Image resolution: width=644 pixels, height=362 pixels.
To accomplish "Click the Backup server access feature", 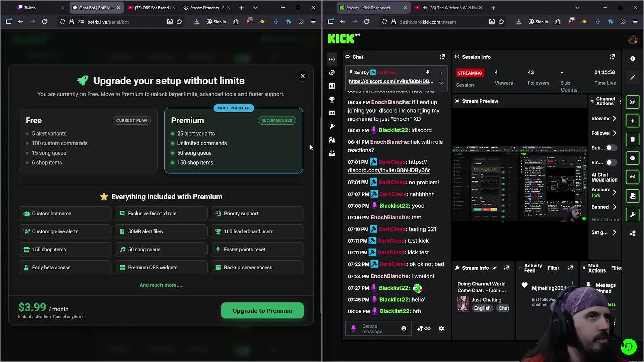I will tap(257, 267).
